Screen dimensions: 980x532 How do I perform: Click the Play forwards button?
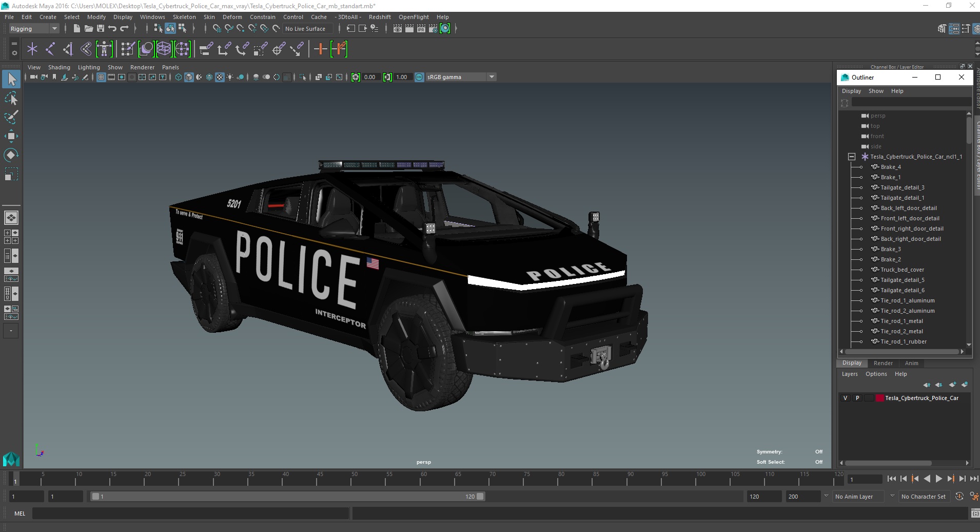tap(938, 479)
